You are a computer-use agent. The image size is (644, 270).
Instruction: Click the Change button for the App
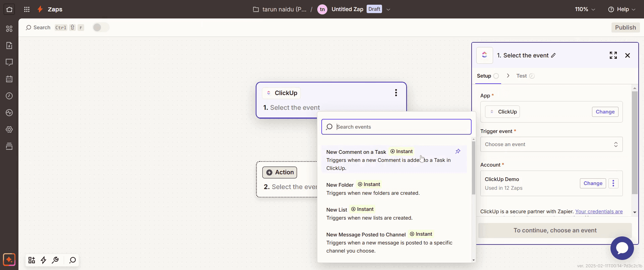(x=605, y=112)
